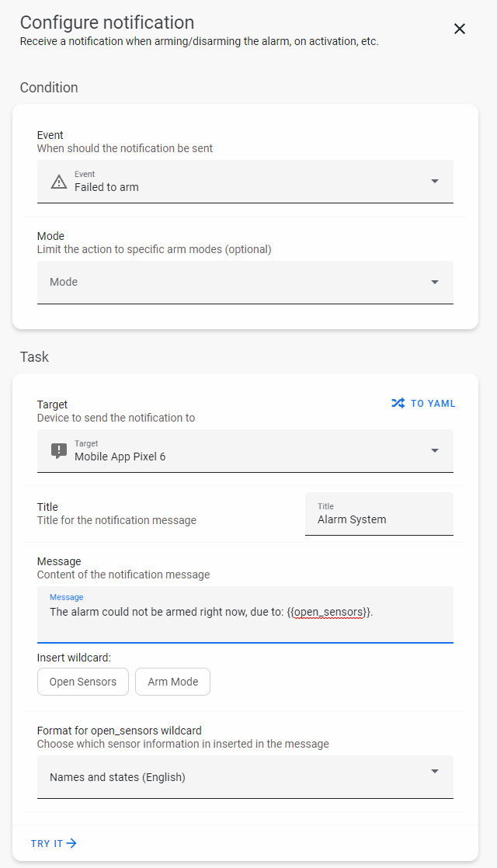Click the notification bubble icon beside Target
The image size is (497, 868).
point(59,451)
